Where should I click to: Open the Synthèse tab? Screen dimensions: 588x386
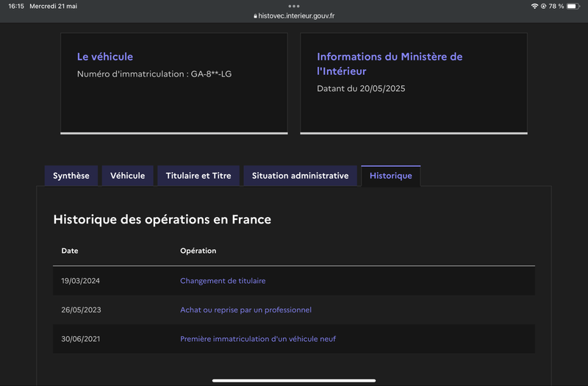pyautogui.click(x=71, y=176)
